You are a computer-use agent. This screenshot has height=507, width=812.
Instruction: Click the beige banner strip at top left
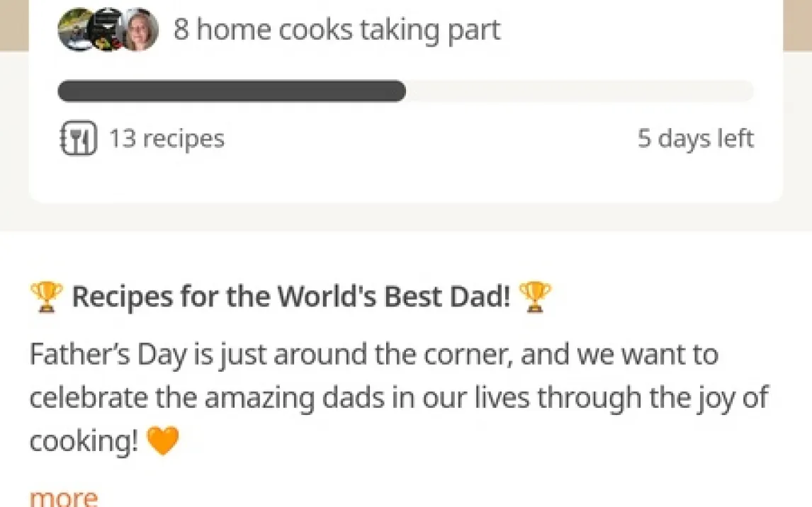13,25
